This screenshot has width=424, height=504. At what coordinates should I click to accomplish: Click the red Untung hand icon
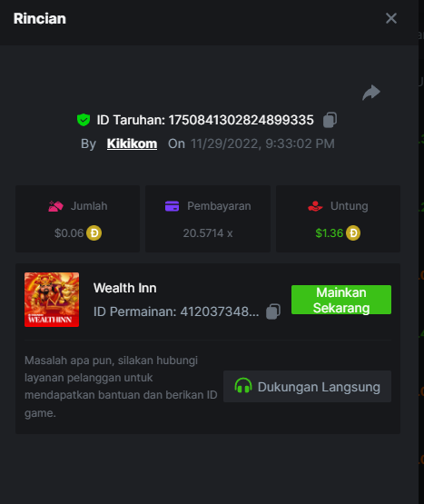tap(315, 206)
